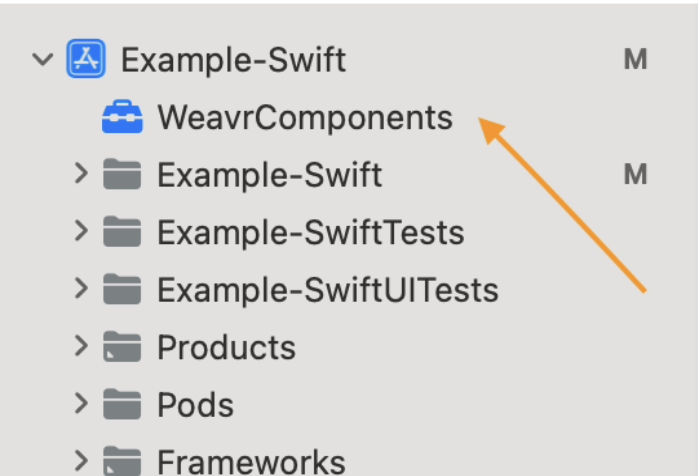Expand the Frameworks group
This screenshot has width=698, height=476.
[81, 460]
